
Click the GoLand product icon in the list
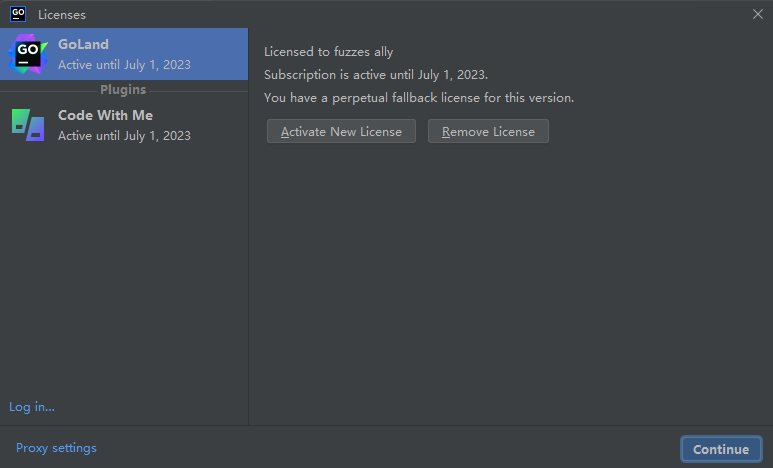(x=28, y=54)
